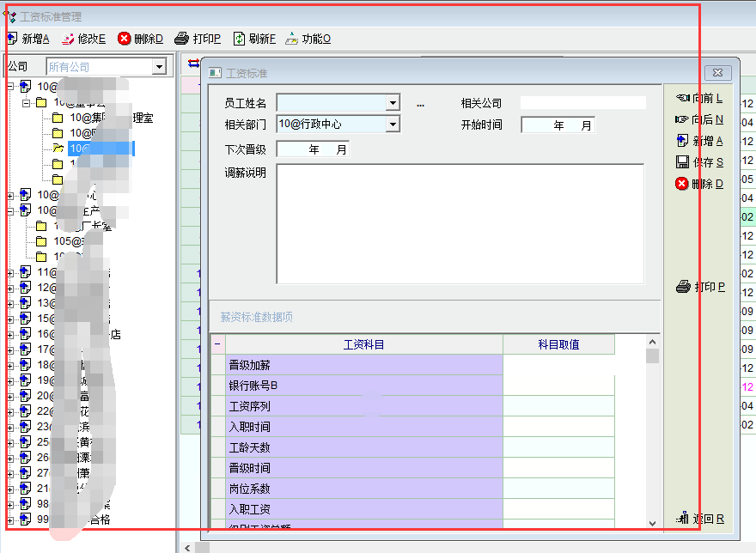Click the 科目取值 cell for 晋级加薪
The height and width of the screenshot is (553, 756).
pos(558,366)
